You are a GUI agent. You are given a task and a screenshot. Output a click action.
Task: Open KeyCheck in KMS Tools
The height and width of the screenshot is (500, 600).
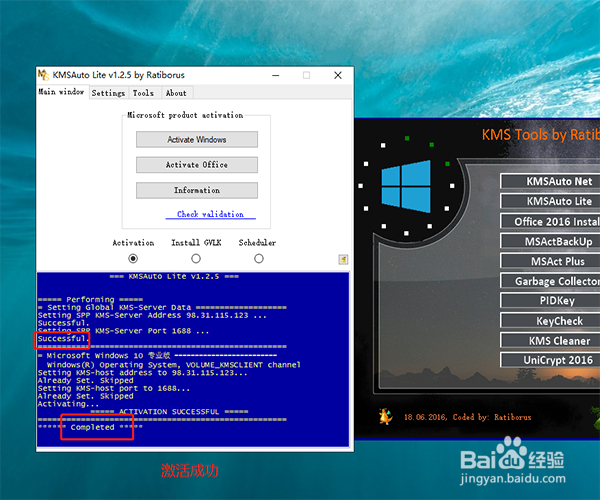550,321
